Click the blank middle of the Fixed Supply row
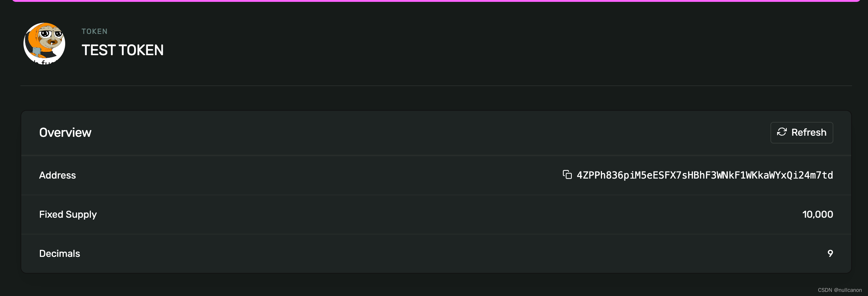 (x=447, y=214)
